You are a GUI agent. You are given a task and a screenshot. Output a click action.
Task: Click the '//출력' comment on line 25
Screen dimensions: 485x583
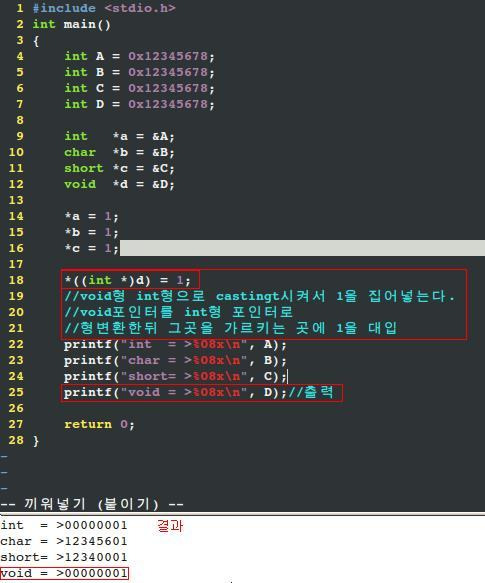point(311,392)
